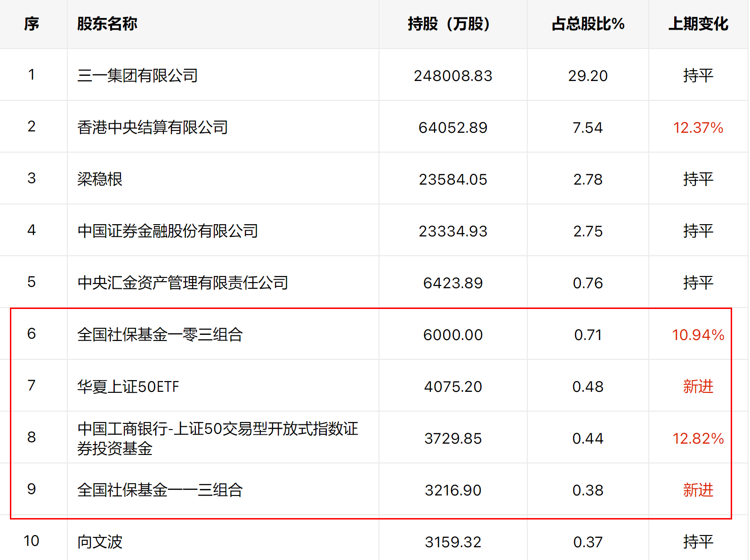Select shareholder 全国社保基金一一三组合
This screenshot has width=750, height=560.
[x=160, y=490]
